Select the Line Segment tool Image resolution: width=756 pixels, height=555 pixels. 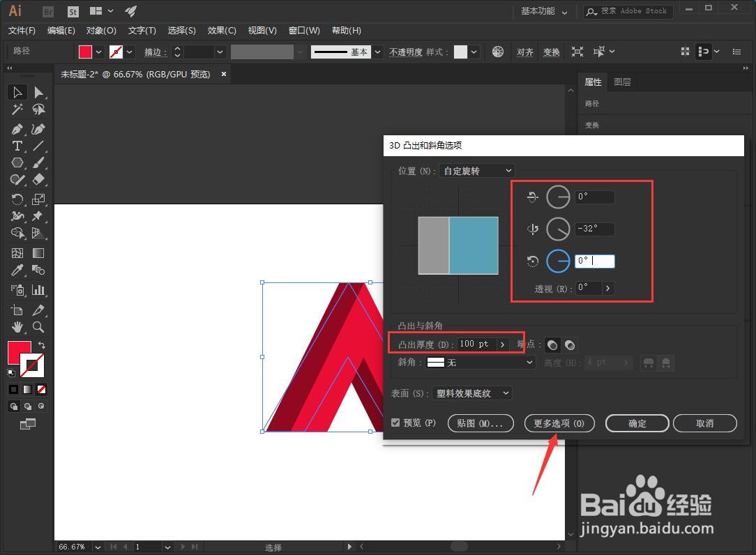point(38,146)
